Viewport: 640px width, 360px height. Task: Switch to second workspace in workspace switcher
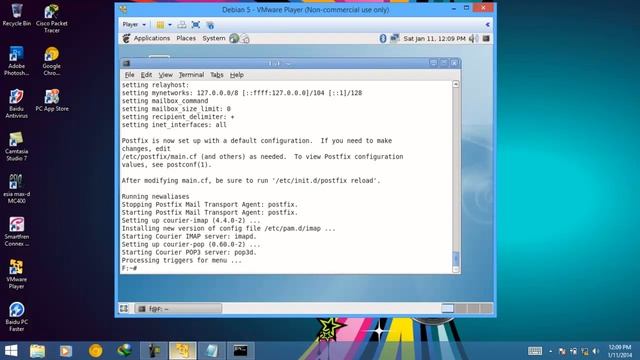(x=460, y=308)
